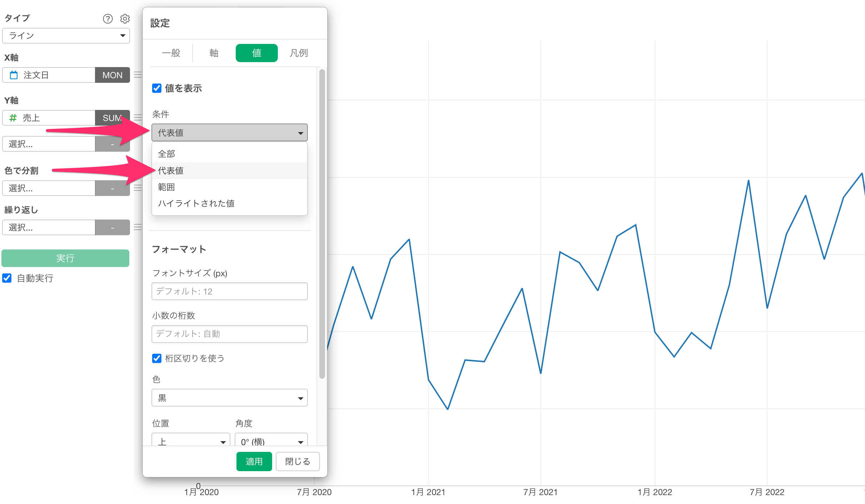Open the X軸 row hamburger menu icon
Screen dimensions: 865x504
pos(137,75)
